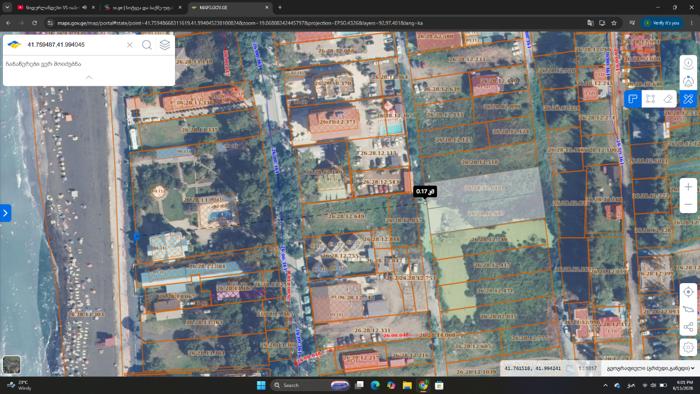Open the tab search dropdown arrow at the top left
The height and width of the screenshot is (394, 700).
click(x=7, y=8)
